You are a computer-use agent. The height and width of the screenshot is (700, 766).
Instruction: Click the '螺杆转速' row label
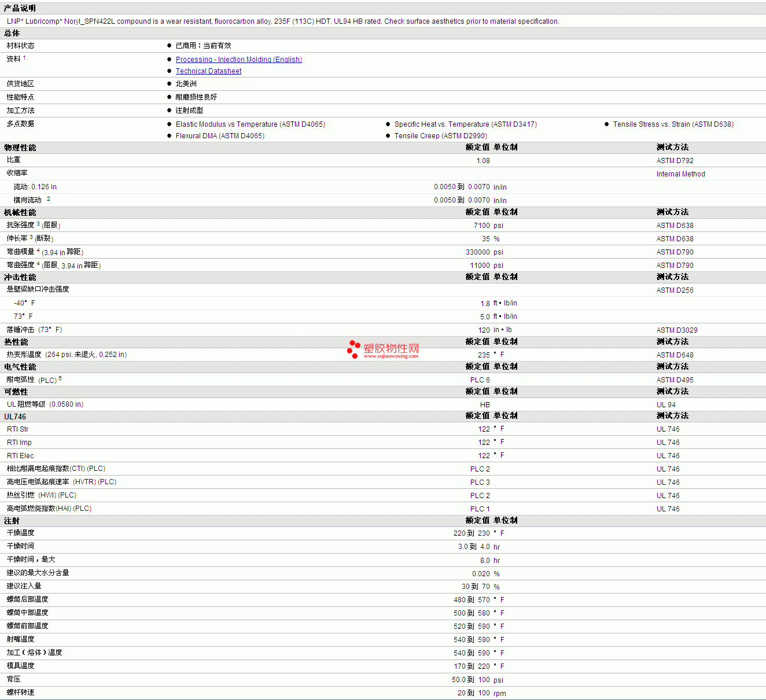pyautogui.click(x=21, y=692)
